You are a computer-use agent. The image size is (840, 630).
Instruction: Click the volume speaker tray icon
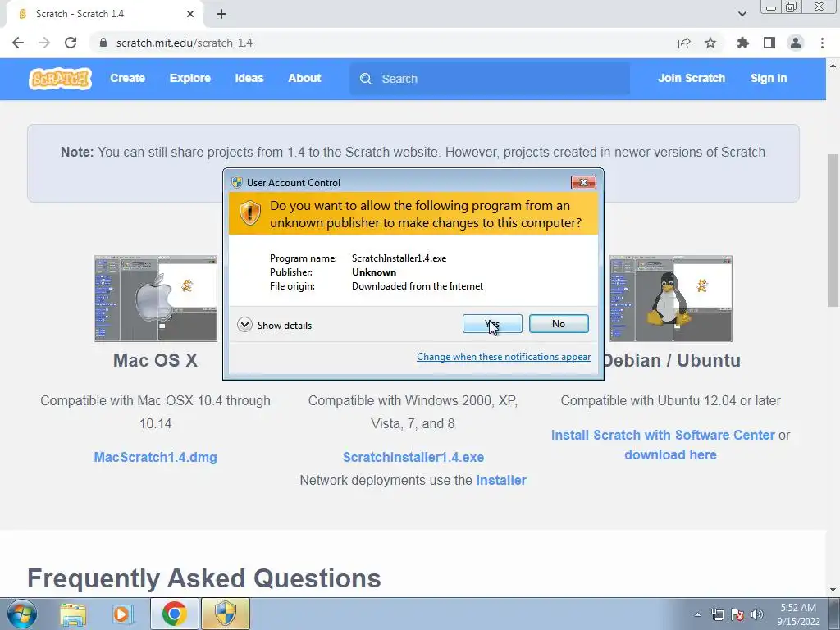[757, 614]
